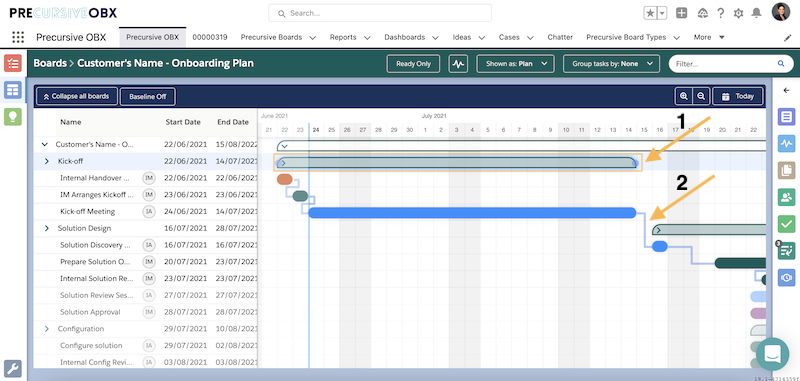Select the blue boards view sidebar icon
This screenshot has width=800, height=381.
(13, 90)
